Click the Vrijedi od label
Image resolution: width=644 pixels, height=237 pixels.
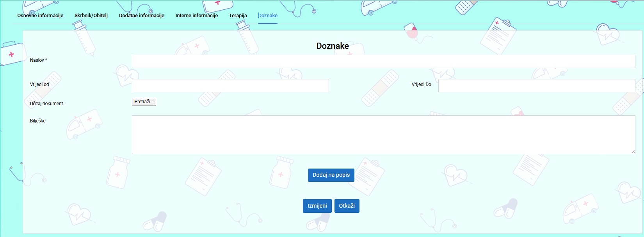(39, 84)
